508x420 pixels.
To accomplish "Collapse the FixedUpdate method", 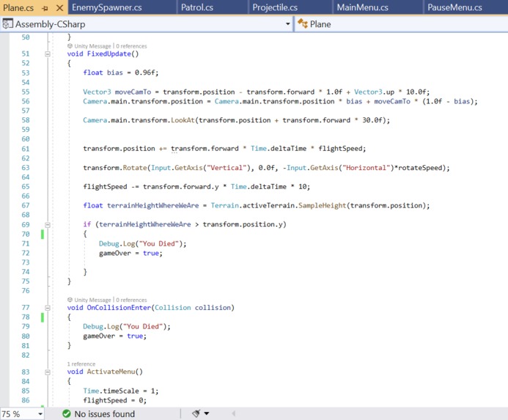I will pyautogui.click(x=48, y=54).
